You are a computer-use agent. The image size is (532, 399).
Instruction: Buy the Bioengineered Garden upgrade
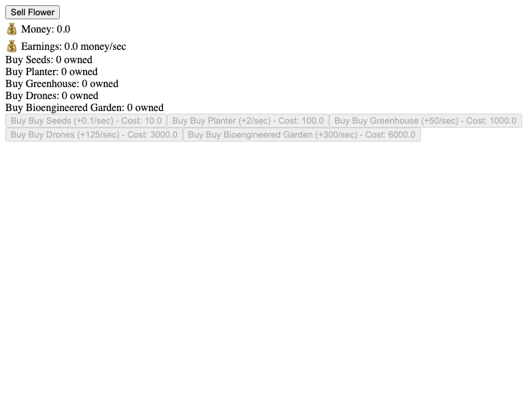(x=302, y=135)
